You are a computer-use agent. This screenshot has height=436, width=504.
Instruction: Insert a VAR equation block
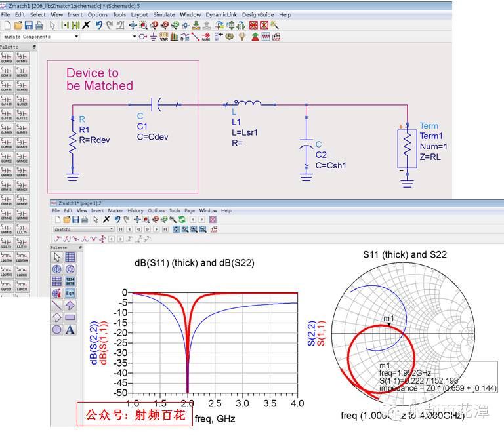[164, 37]
